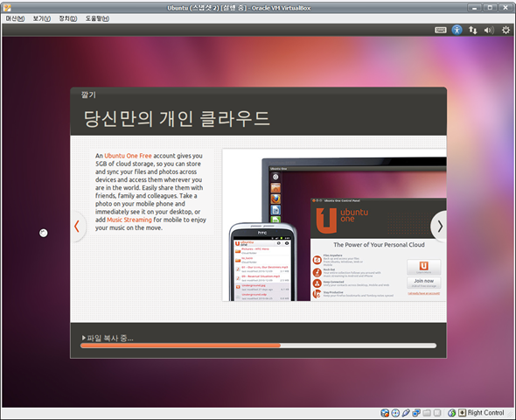Click the network adapters status icon
Screen dimensions: 516x420
(416, 413)
